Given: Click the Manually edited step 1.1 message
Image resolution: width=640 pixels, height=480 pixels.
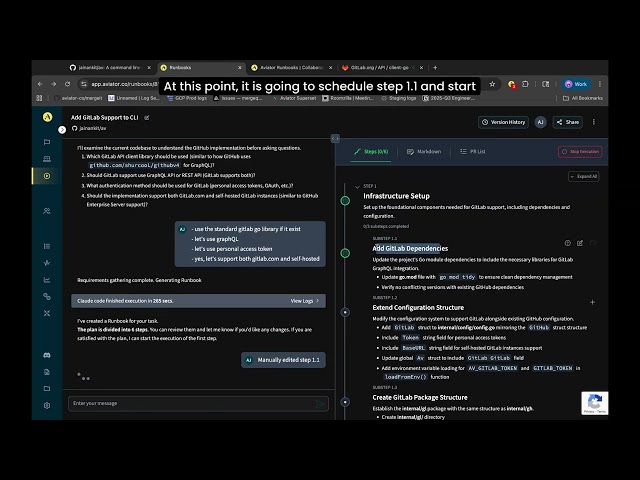Looking at the screenshot, I should [283, 360].
